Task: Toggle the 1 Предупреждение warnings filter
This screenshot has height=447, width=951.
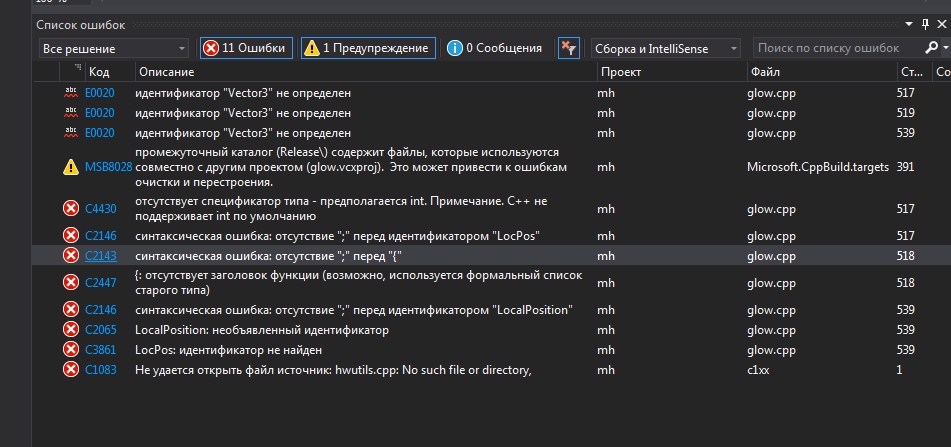Action: pyautogui.click(x=368, y=48)
